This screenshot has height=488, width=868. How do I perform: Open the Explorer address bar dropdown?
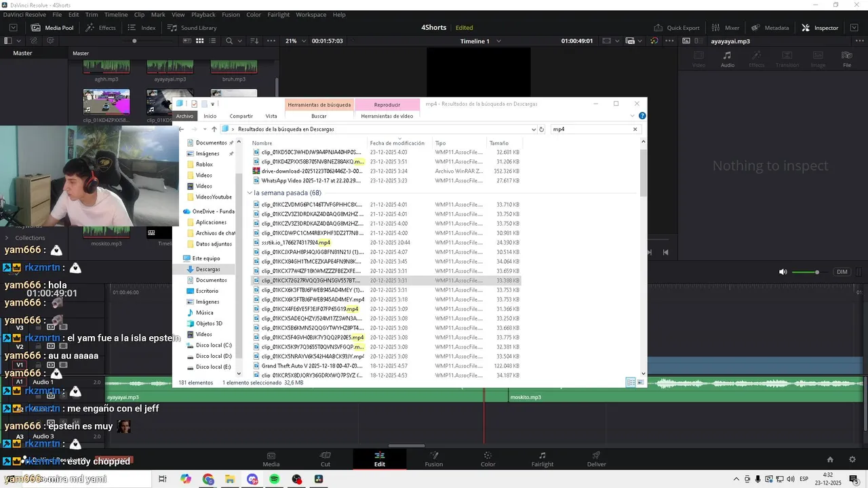pos(533,129)
